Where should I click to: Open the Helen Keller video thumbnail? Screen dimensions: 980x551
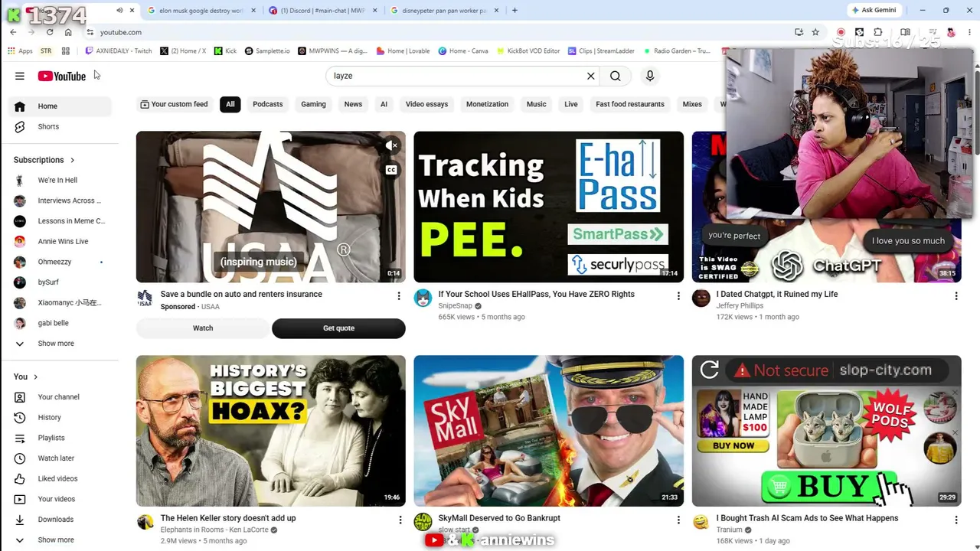coord(271,431)
